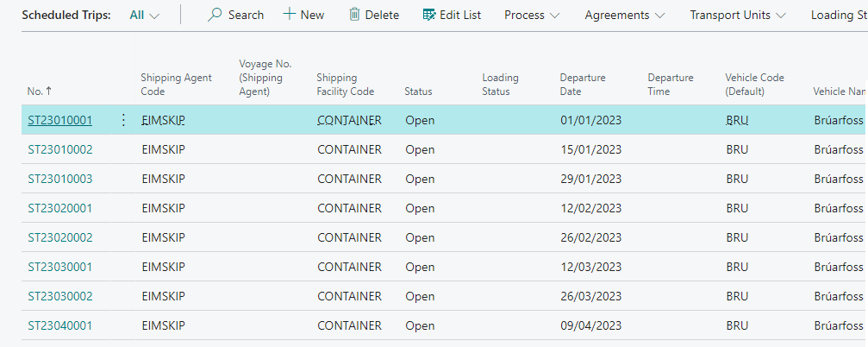Click the Search magnifier icon
This screenshot has width=868, height=347.
point(215,15)
